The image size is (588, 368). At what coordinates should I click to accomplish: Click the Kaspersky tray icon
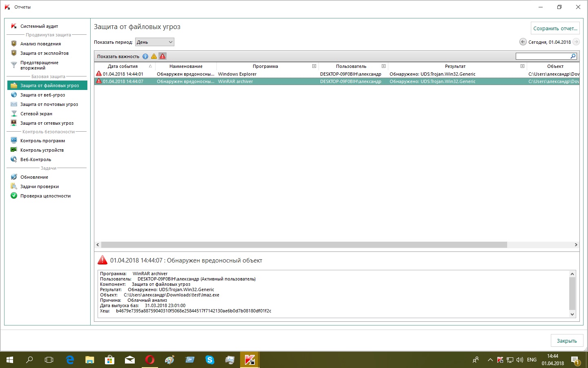coord(500,360)
